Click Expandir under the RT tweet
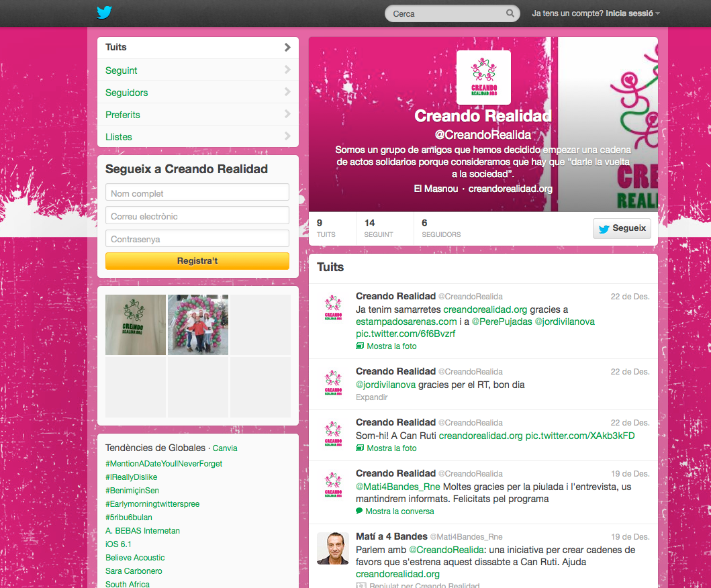711x588 pixels. (372, 397)
